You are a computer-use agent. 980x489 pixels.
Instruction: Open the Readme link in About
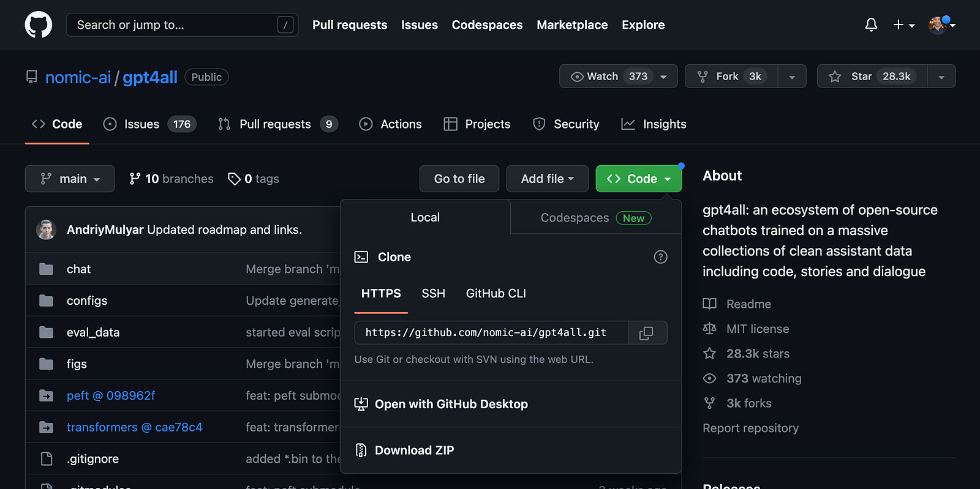(737, 304)
